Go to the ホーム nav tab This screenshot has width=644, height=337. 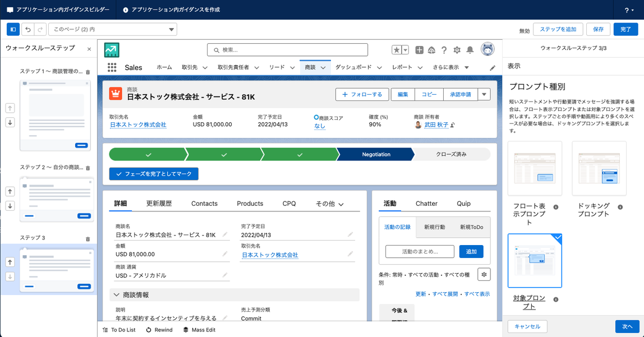164,67
